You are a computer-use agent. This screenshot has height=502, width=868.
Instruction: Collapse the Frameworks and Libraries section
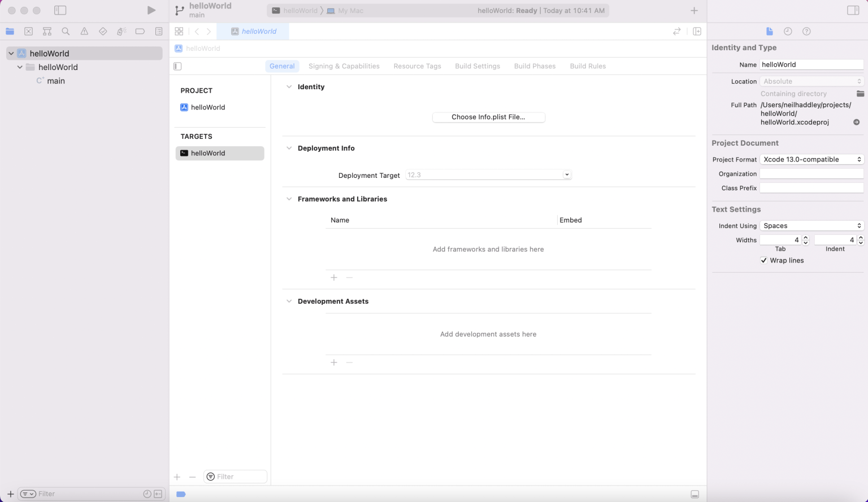tap(289, 199)
